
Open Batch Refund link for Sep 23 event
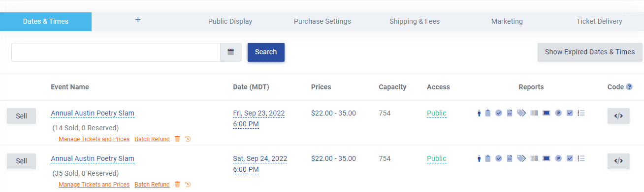click(152, 139)
